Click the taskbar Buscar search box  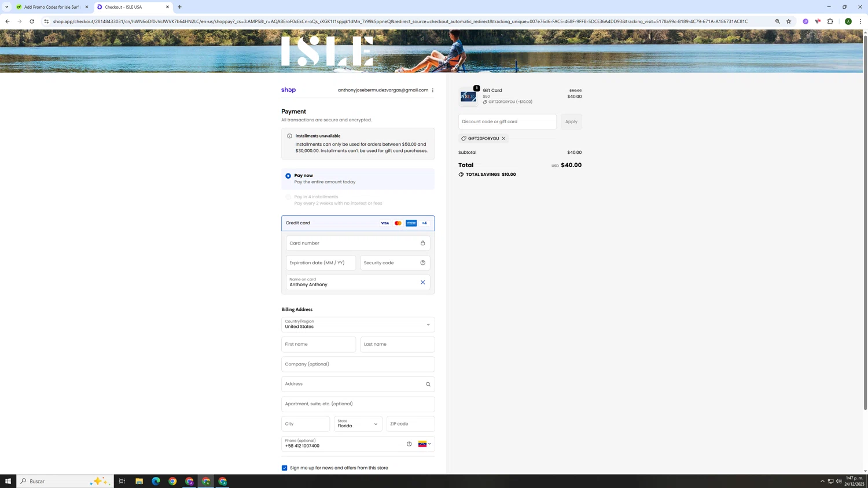click(65, 481)
